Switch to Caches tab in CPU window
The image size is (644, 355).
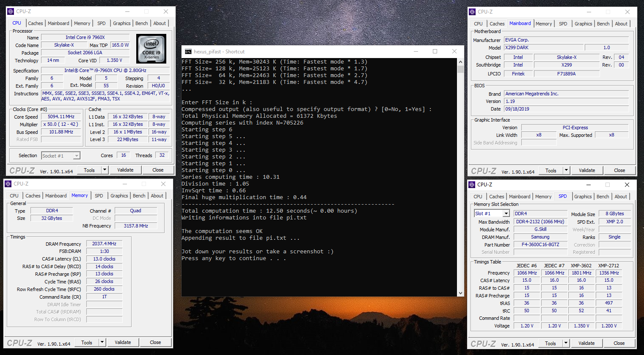coord(35,23)
